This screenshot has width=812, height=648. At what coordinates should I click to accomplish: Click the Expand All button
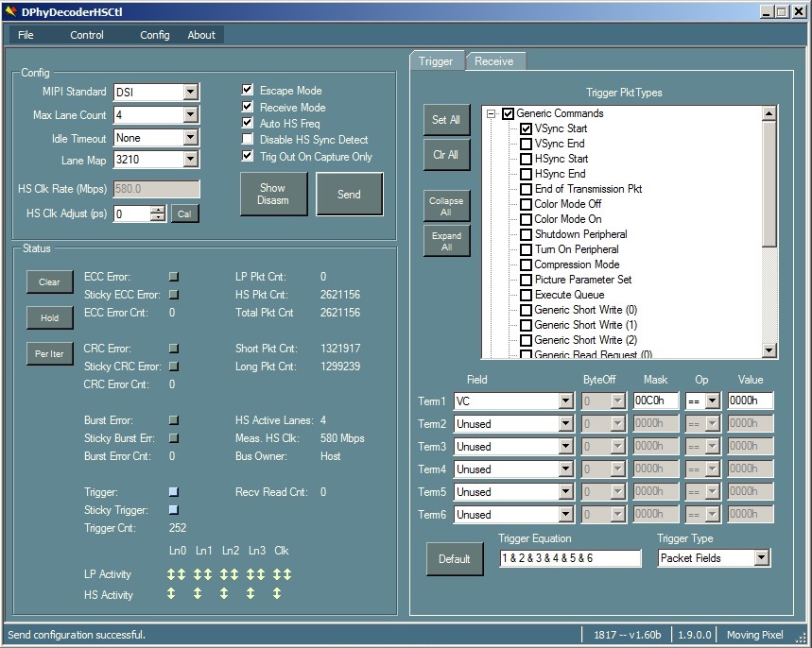[445, 240]
